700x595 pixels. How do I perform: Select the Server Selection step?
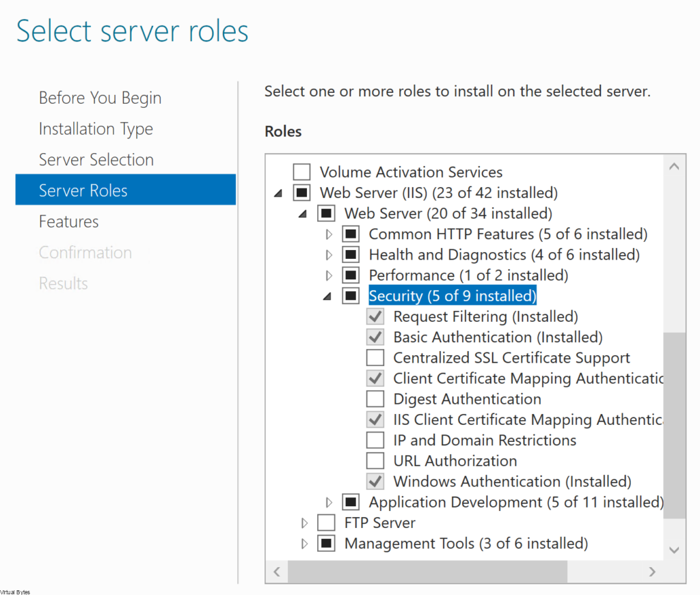point(96,160)
